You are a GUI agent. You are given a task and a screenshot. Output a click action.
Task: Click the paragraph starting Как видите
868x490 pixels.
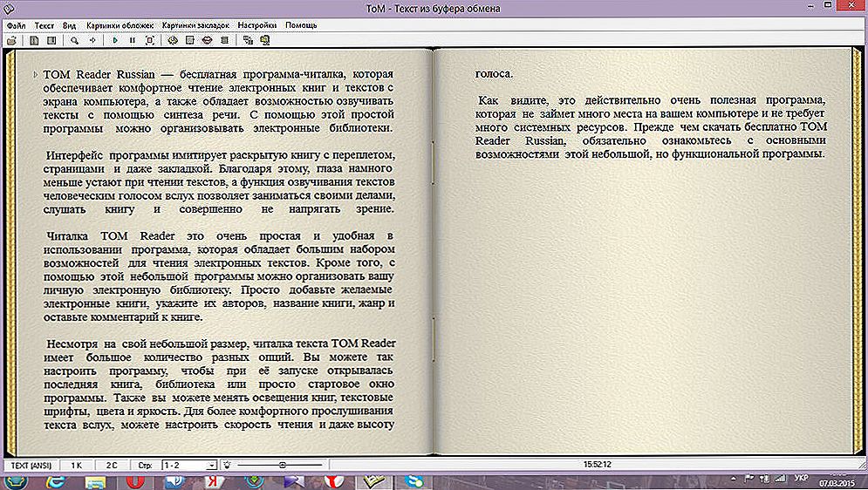[651, 127]
